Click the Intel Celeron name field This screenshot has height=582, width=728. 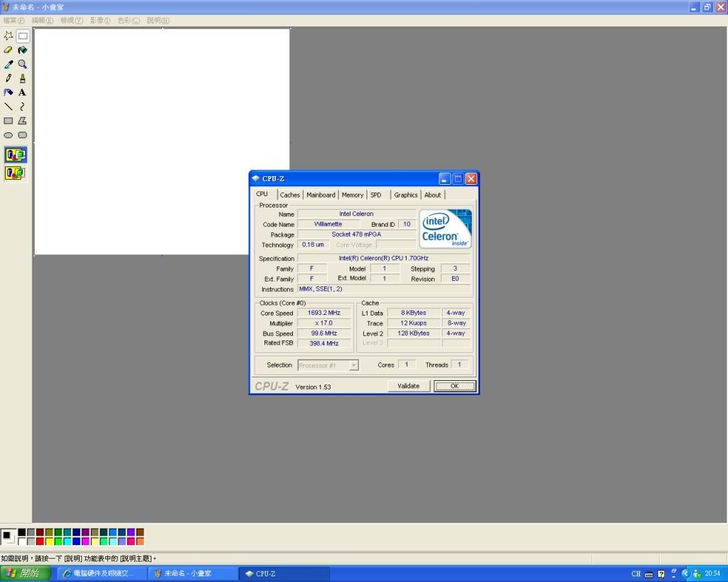coord(356,214)
